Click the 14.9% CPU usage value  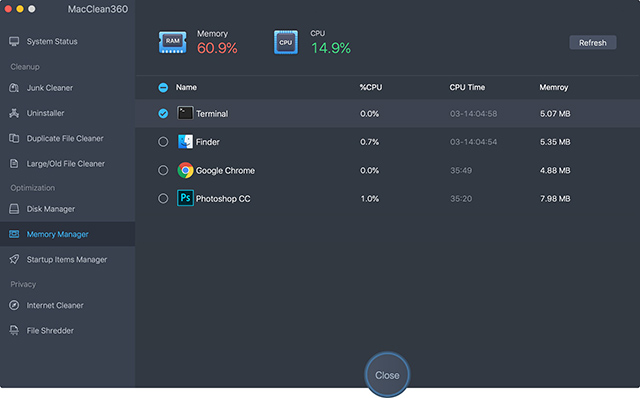pos(331,48)
